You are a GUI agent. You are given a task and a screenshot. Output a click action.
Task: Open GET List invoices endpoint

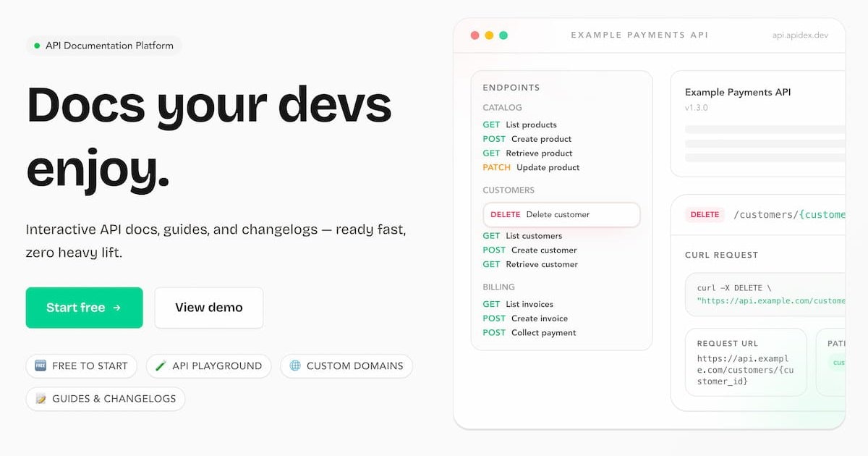coord(518,304)
